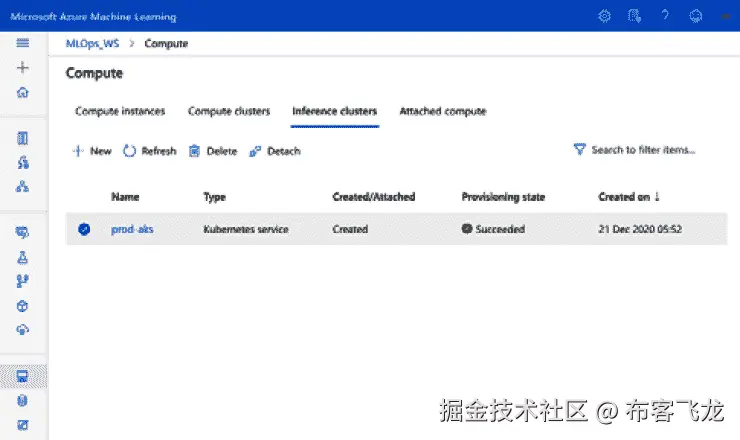
Task: Open the notifications/feedback icon in top bar
Action: click(x=634, y=16)
